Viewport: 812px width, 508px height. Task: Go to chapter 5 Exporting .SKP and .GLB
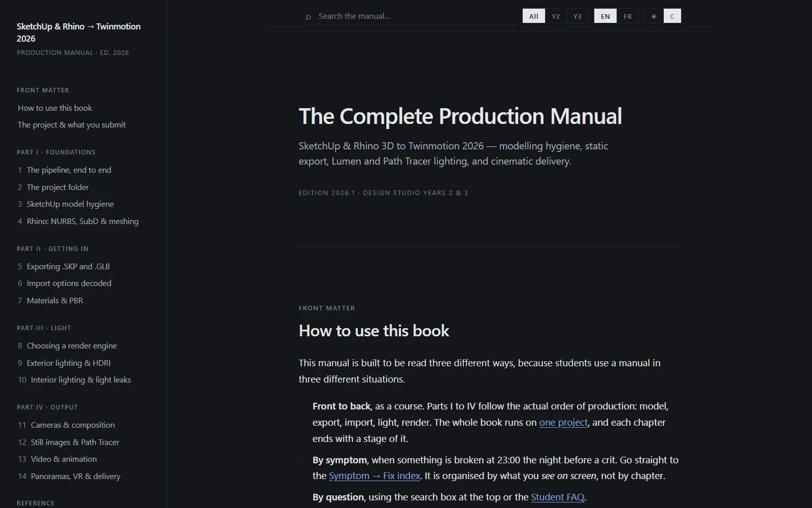coord(64,267)
